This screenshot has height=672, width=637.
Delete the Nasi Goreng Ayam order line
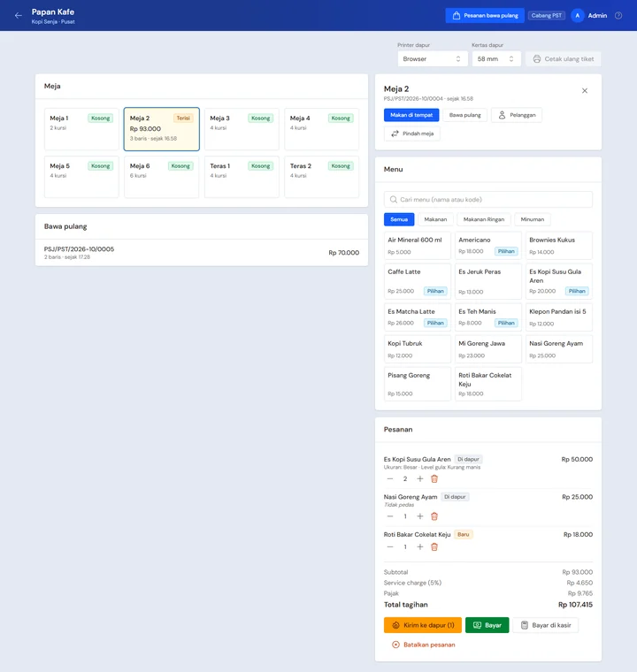tap(434, 516)
